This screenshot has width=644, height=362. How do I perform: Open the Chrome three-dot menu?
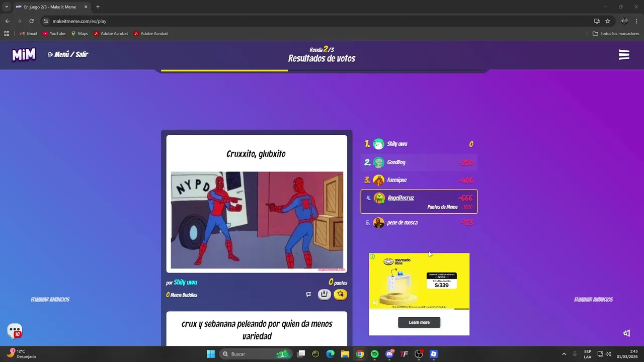pos(637,21)
